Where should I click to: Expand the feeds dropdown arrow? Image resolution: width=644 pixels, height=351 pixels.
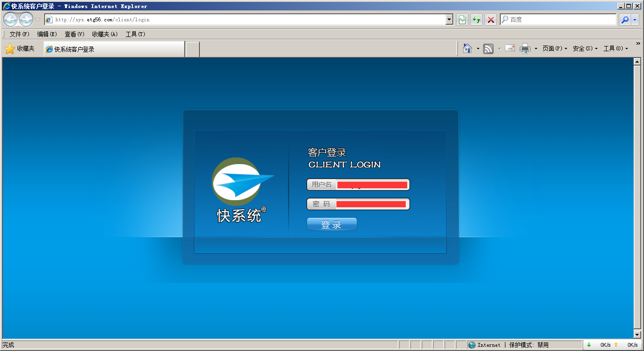point(499,49)
